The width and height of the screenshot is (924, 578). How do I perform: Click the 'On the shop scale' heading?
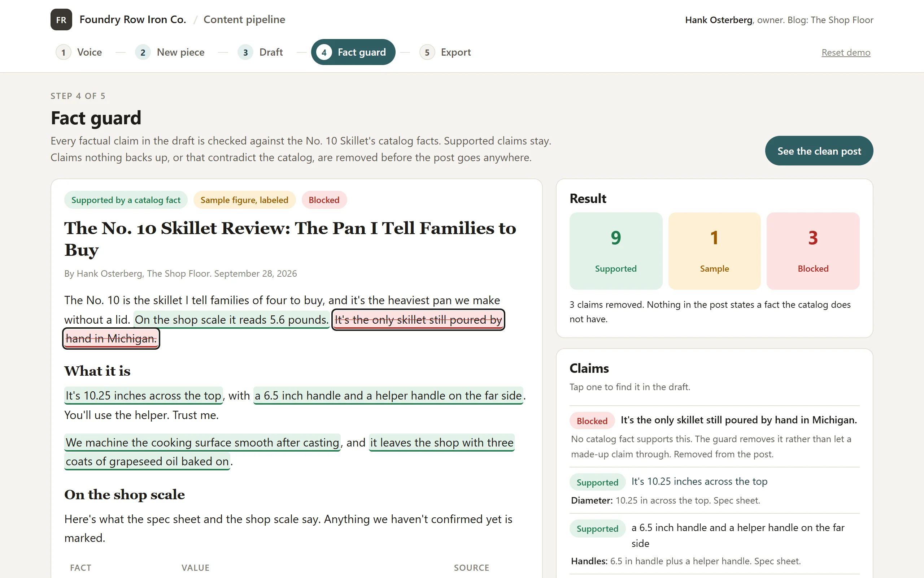125,494
